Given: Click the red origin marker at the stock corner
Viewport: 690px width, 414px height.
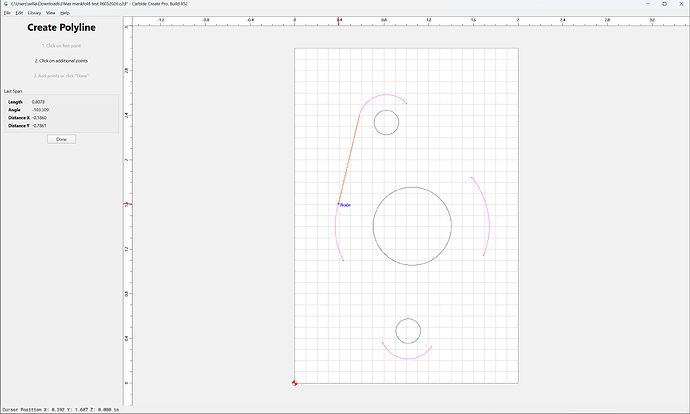Looking at the screenshot, I should tap(294, 383).
